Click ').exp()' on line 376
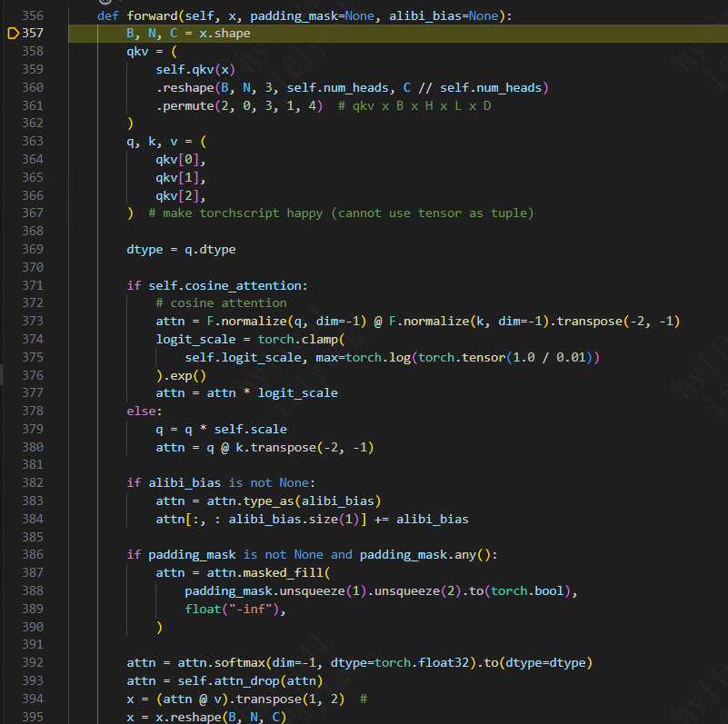728x724 pixels. pos(181,375)
